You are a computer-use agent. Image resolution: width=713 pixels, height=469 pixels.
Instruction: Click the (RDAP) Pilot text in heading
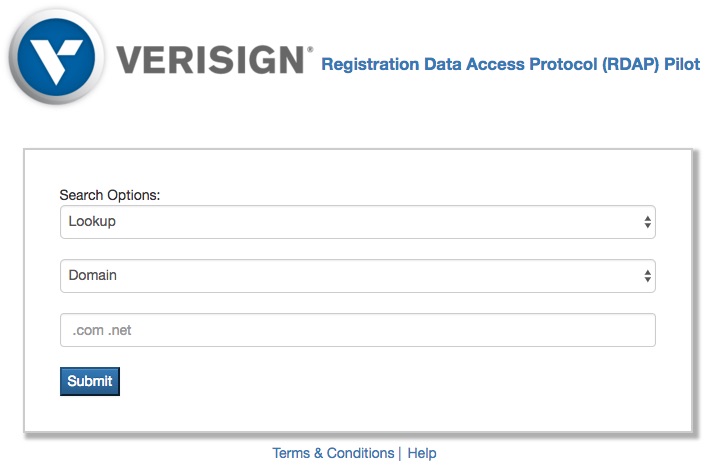(651, 65)
